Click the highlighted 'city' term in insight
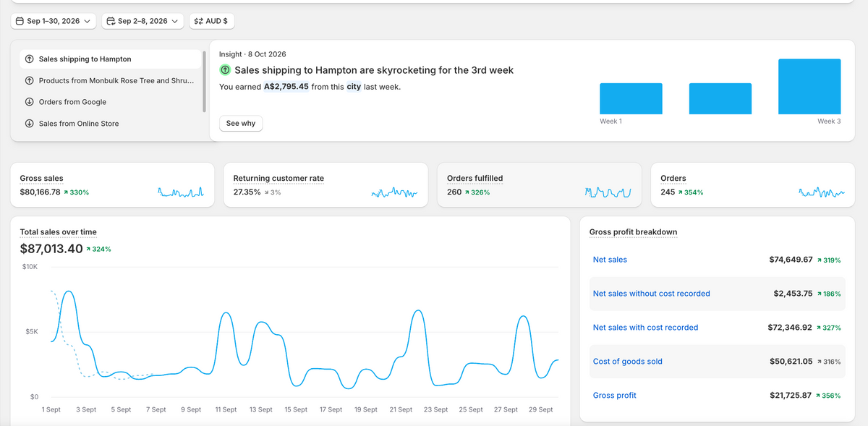Image resolution: width=868 pixels, height=426 pixels. 354,87
